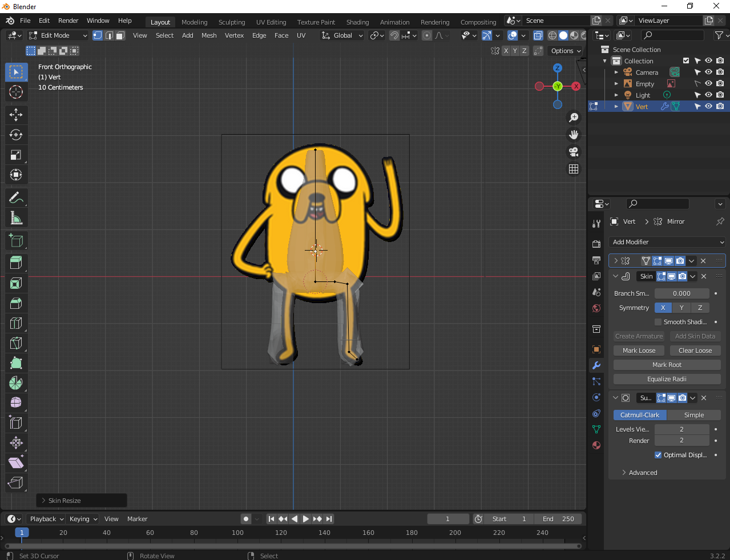This screenshot has width=730, height=560.
Task: Toggle Optimal Display checkbox
Action: [x=658, y=455]
